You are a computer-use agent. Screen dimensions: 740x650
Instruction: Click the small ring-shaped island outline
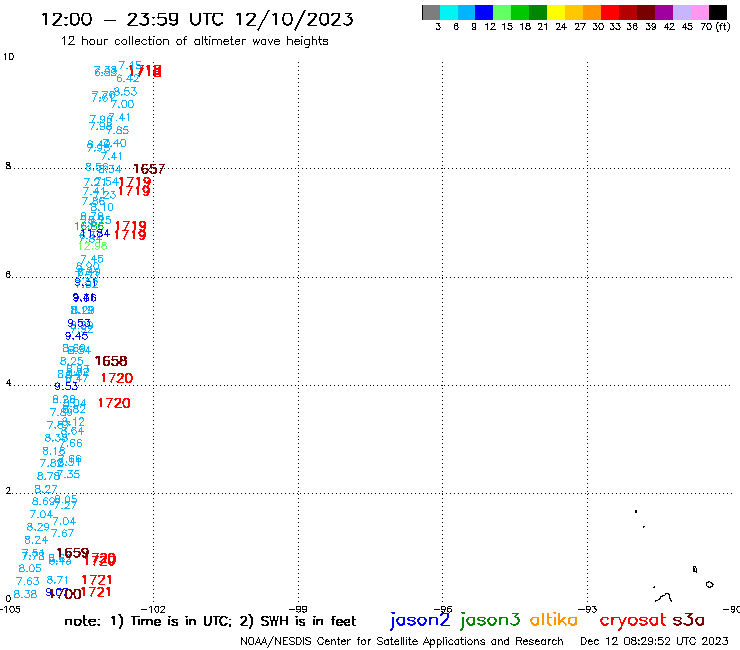pos(709,584)
